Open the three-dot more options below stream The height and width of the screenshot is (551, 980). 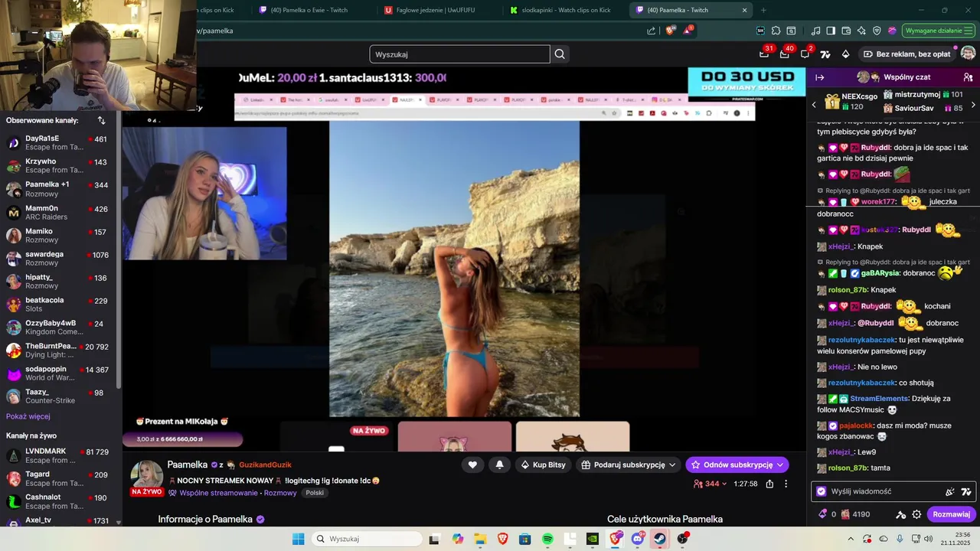point(786,484)
